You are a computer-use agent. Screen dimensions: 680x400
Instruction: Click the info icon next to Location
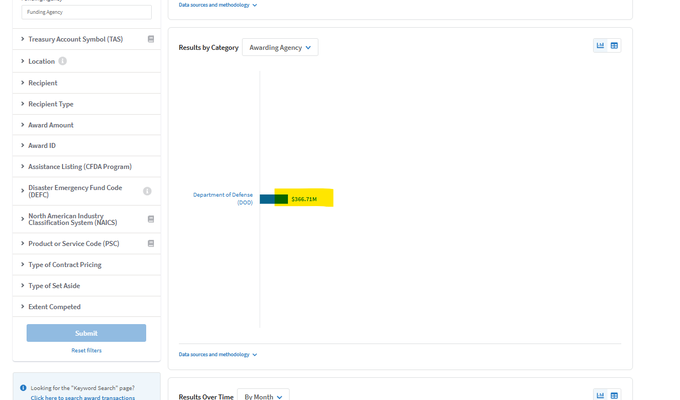point(63,61)
